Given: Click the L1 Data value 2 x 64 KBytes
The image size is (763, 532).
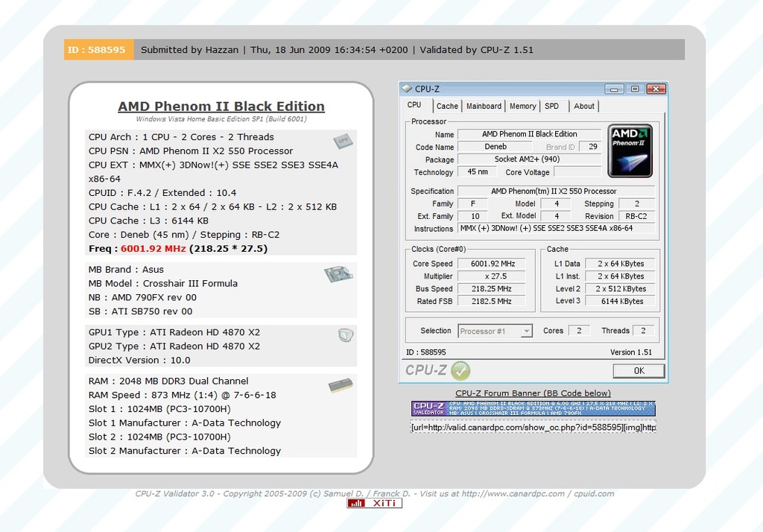Looking at the screenshot, I should pyautogui.click(x=621, y=264).
